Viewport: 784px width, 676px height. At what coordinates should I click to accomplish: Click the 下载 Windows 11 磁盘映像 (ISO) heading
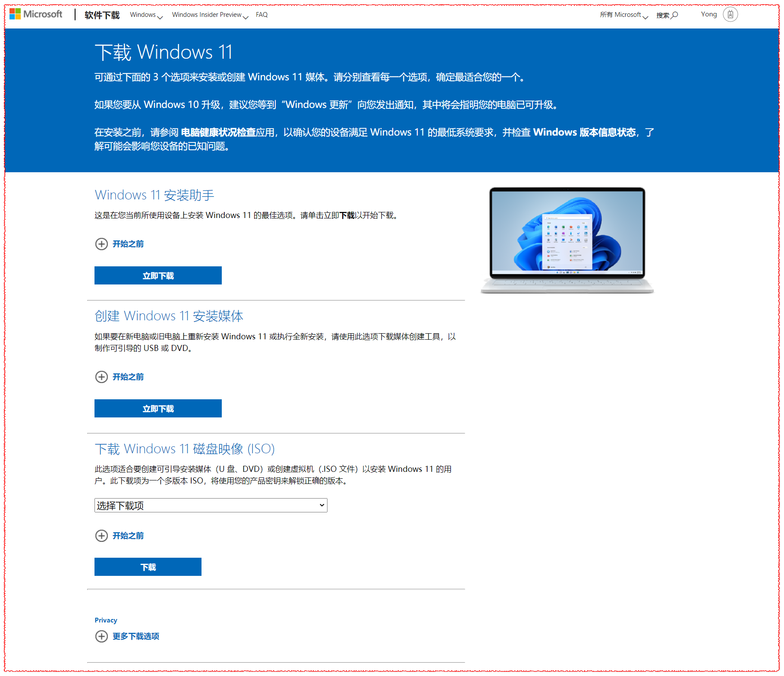pos(185,449)
